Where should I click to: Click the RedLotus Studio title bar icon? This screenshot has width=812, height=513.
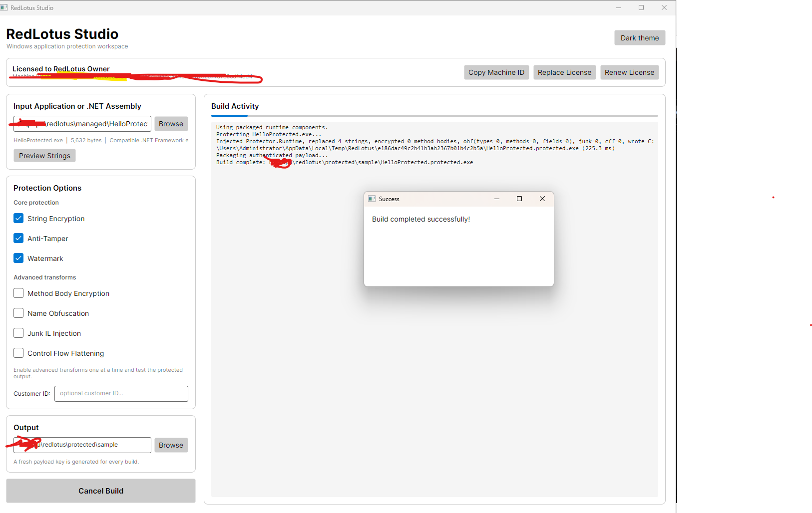click(4, 7)
